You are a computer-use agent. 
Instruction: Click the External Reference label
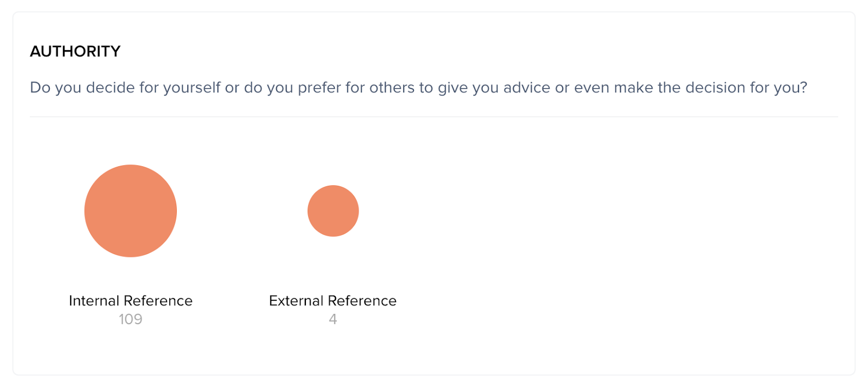pos(333,301)
